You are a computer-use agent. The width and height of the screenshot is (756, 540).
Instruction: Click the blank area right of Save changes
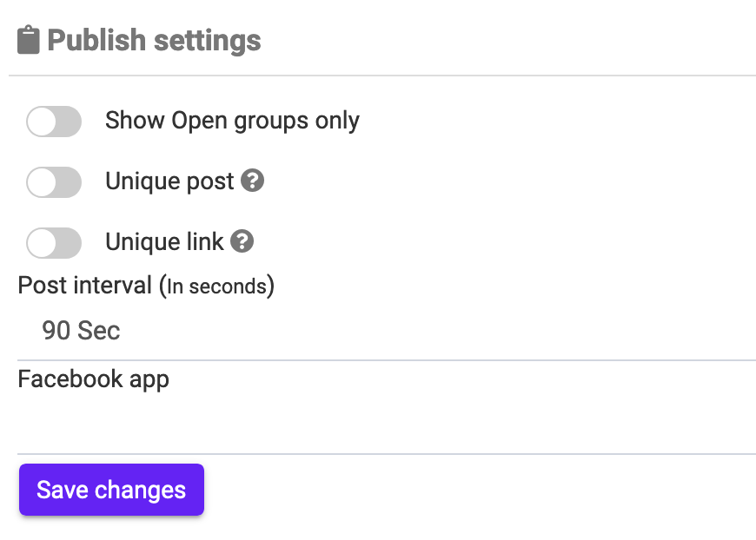[x=478, y=490]
